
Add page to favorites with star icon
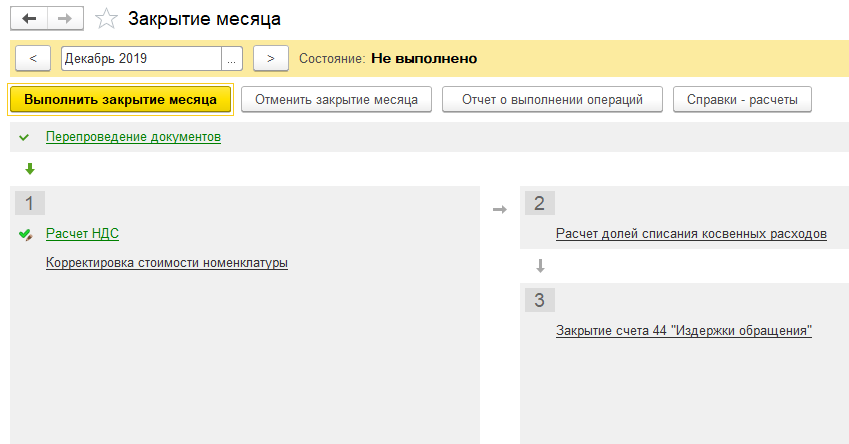(x=105, y=19)
